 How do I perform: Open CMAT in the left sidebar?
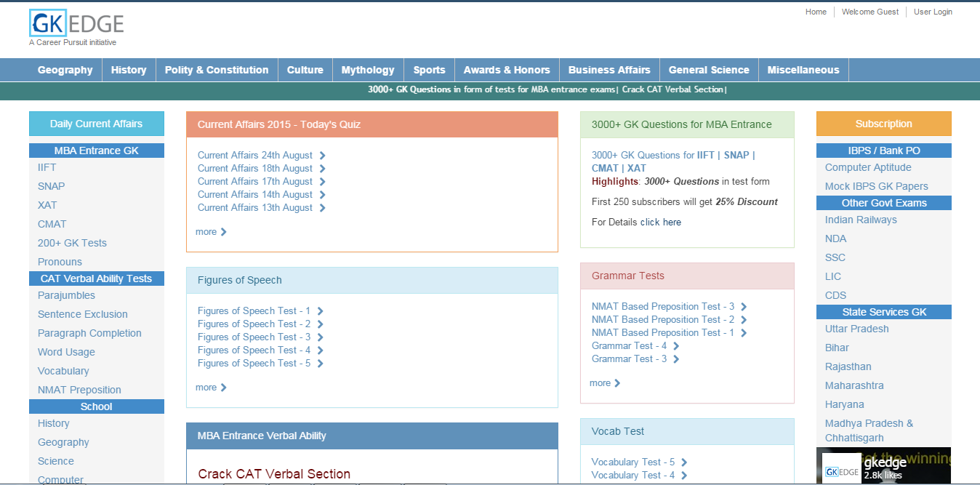pos(52,224)
